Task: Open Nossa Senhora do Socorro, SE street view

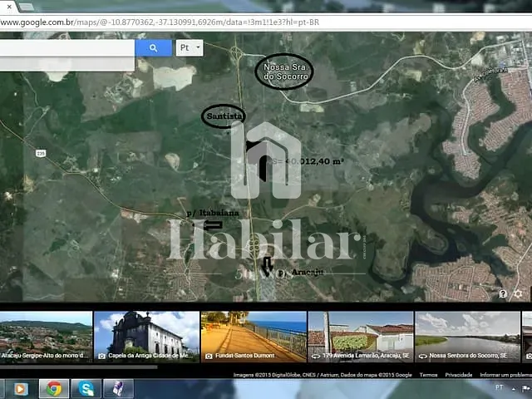Action: [x=467, y=337]
